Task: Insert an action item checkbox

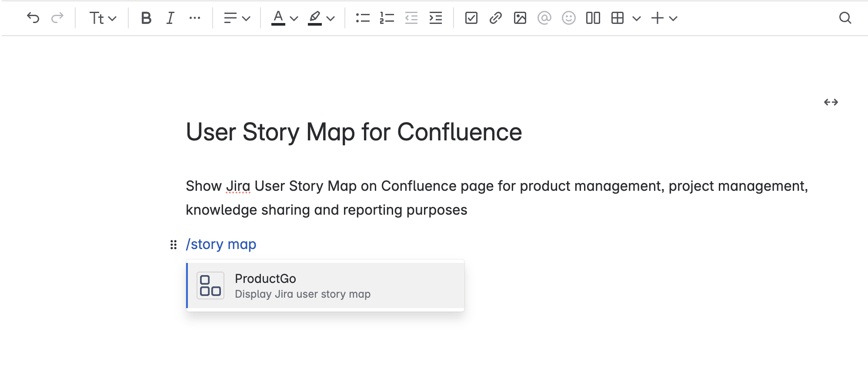Action: pos(471,18)
